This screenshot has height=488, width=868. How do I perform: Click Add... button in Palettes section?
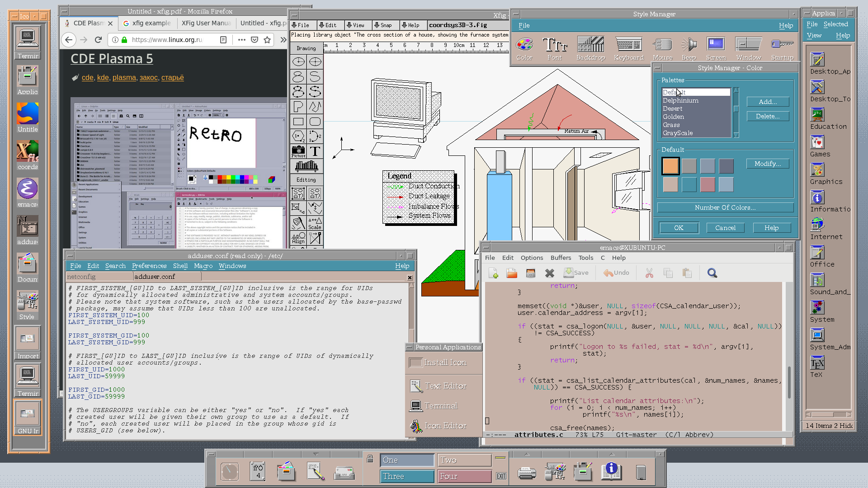(768, 102)
